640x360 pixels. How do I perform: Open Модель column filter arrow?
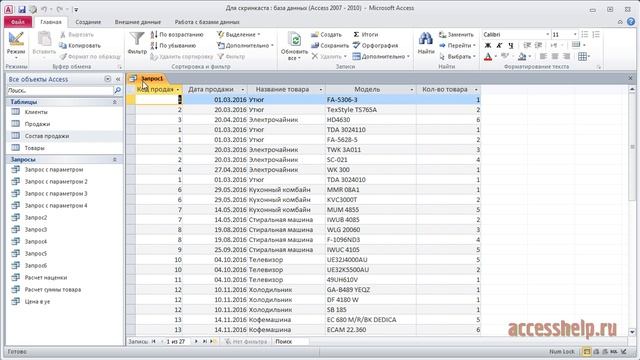411,89
